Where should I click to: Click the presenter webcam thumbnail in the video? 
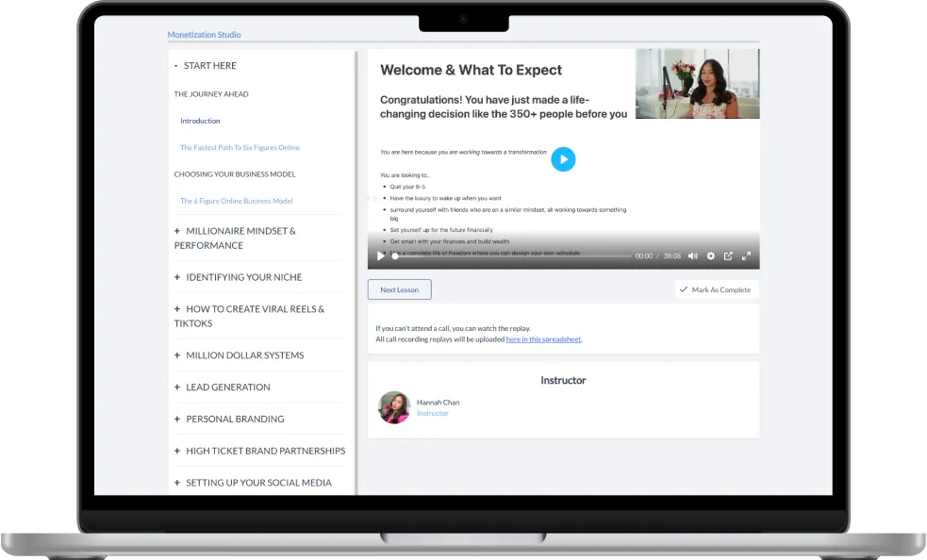click(x=698, y=83)
